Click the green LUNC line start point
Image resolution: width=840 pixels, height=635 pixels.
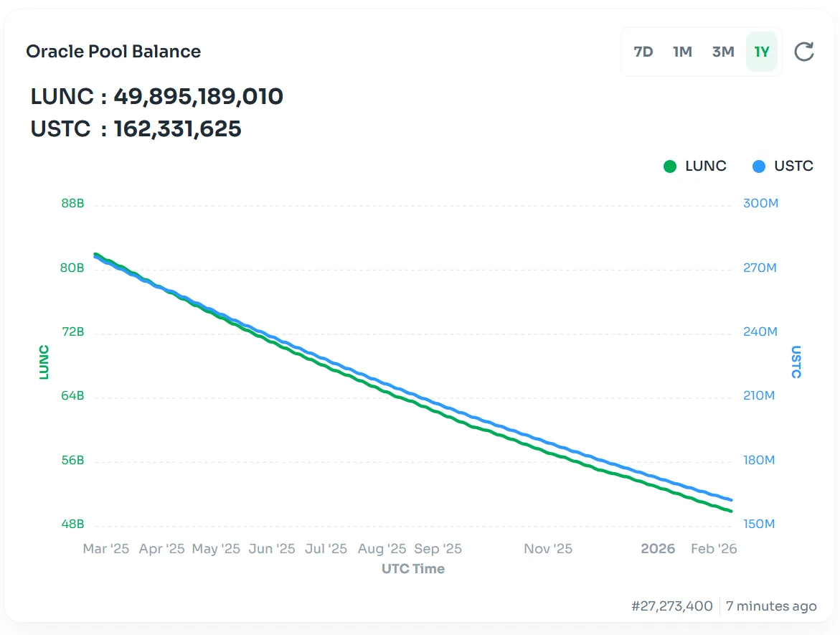pos(95,254)
